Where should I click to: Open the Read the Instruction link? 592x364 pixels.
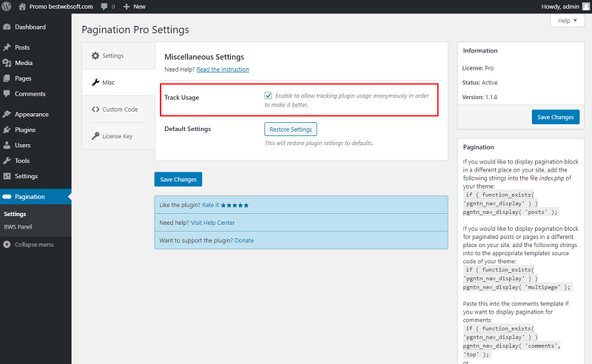[x=223, y=70]
